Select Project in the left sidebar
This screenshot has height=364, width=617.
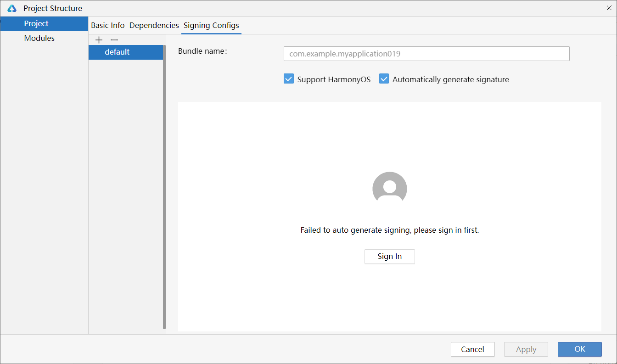(44, 23)
